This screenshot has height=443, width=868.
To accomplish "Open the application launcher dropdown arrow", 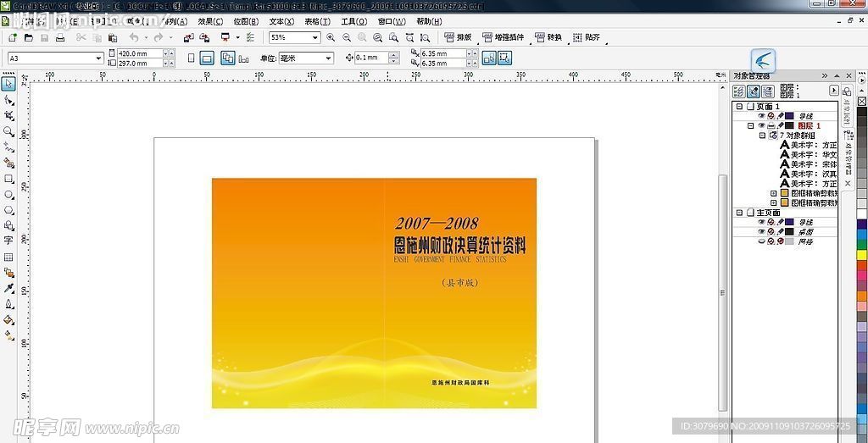I will point(238,37).
